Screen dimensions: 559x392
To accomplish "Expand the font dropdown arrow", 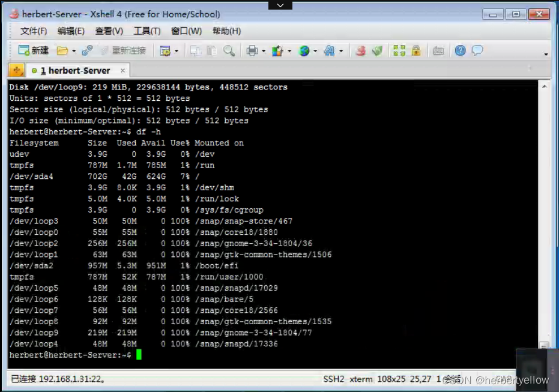I will tap(341, 51).
